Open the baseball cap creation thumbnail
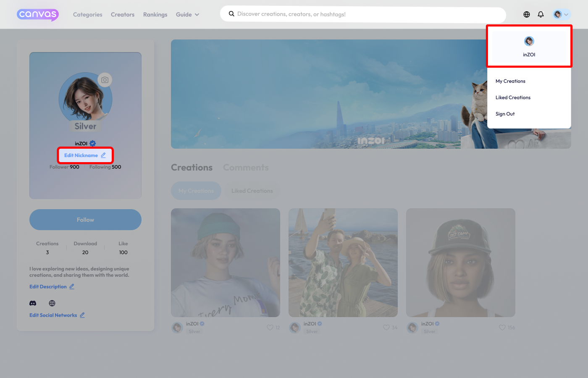The height and width of the screenshot is (378, 588). (x=460, y=262)
